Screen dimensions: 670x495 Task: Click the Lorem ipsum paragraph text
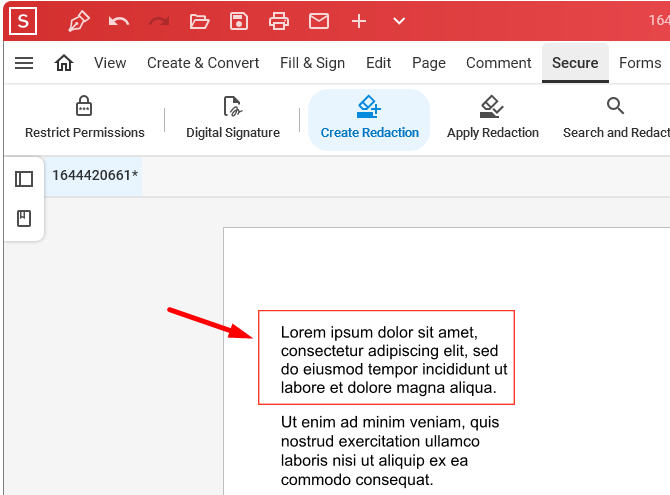(x=394, y=360)
